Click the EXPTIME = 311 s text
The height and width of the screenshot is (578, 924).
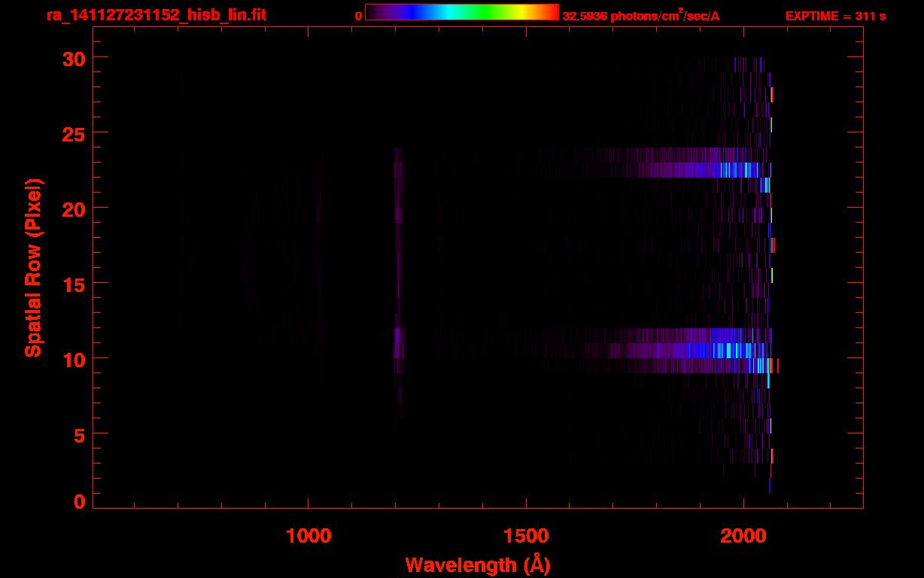[835, 16]
